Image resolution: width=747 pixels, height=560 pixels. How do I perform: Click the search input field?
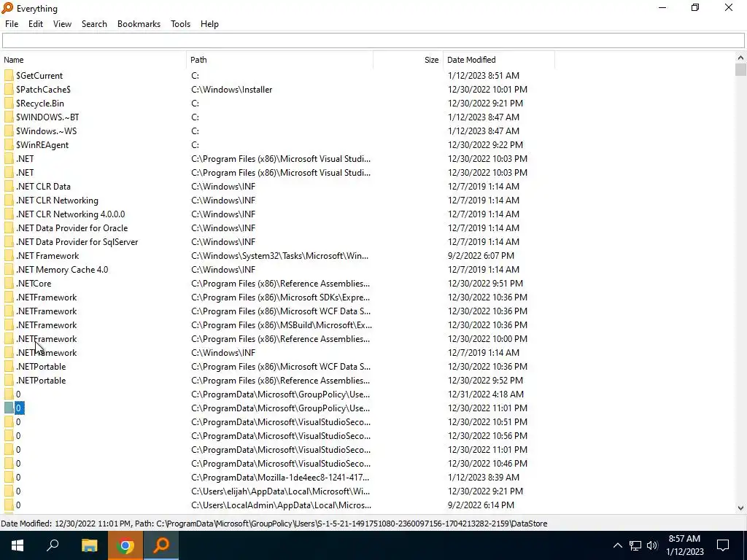click(x=373, y=41)
